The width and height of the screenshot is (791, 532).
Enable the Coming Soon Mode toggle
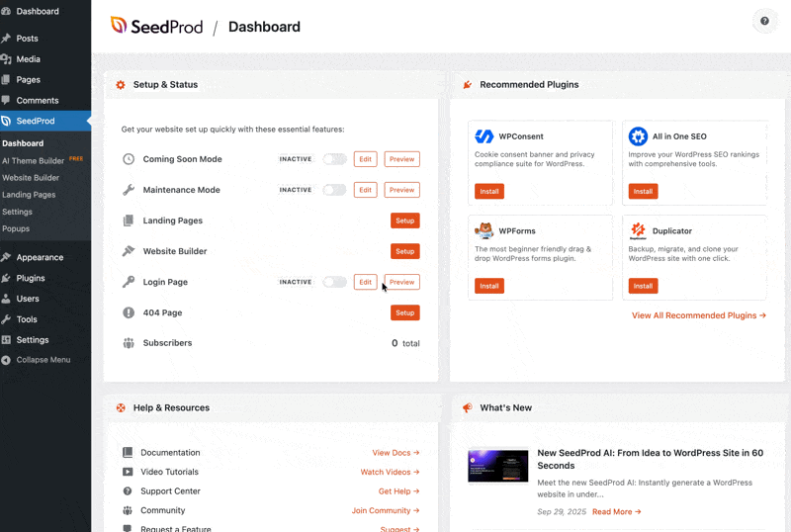(x=334, y=159)
